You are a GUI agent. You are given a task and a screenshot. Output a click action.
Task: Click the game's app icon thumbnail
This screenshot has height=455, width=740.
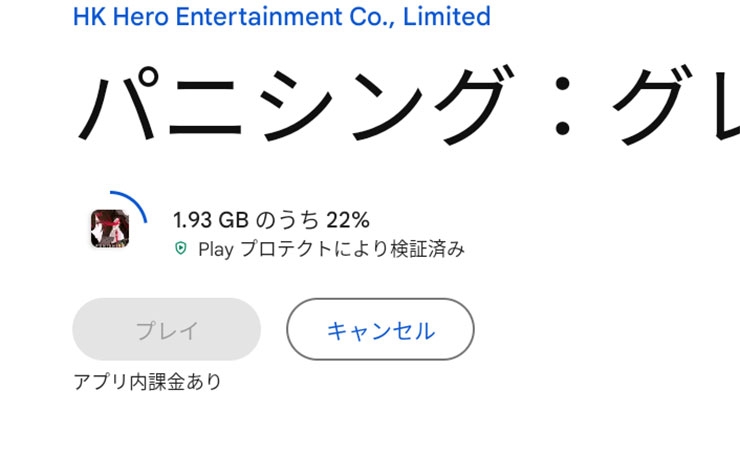[110, 228]
